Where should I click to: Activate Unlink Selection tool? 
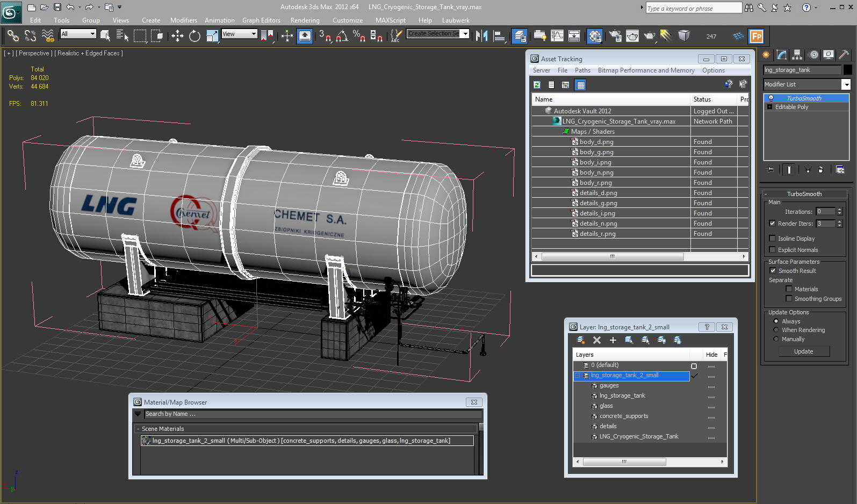[30, 36]
